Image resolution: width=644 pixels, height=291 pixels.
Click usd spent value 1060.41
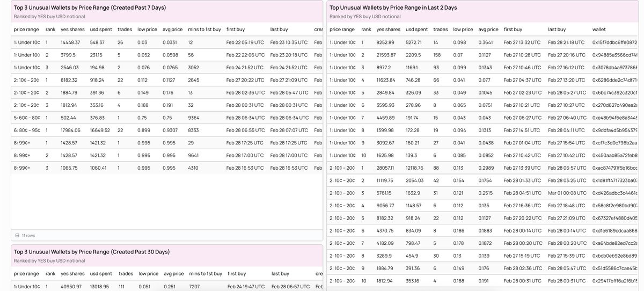point(98,168)
